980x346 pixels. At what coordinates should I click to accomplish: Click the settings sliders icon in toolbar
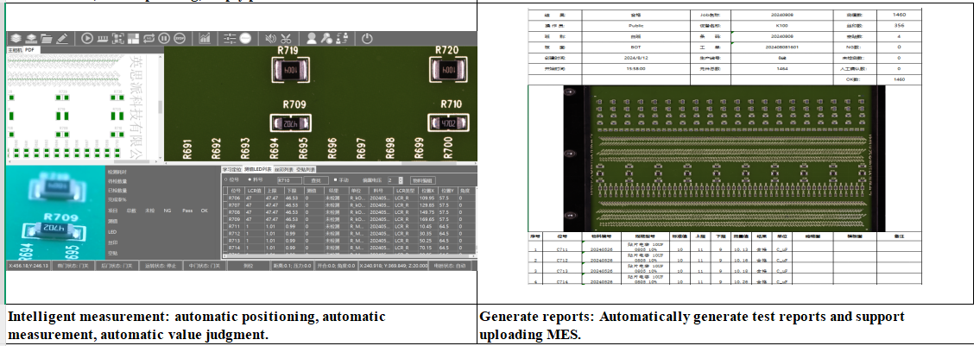[x=230, y=38]
